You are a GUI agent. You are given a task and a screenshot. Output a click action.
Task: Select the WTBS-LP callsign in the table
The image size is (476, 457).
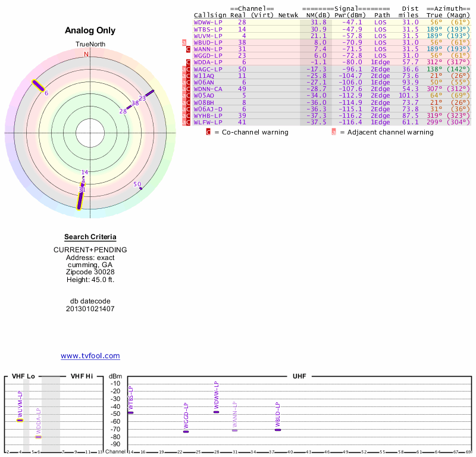point(208,29)
